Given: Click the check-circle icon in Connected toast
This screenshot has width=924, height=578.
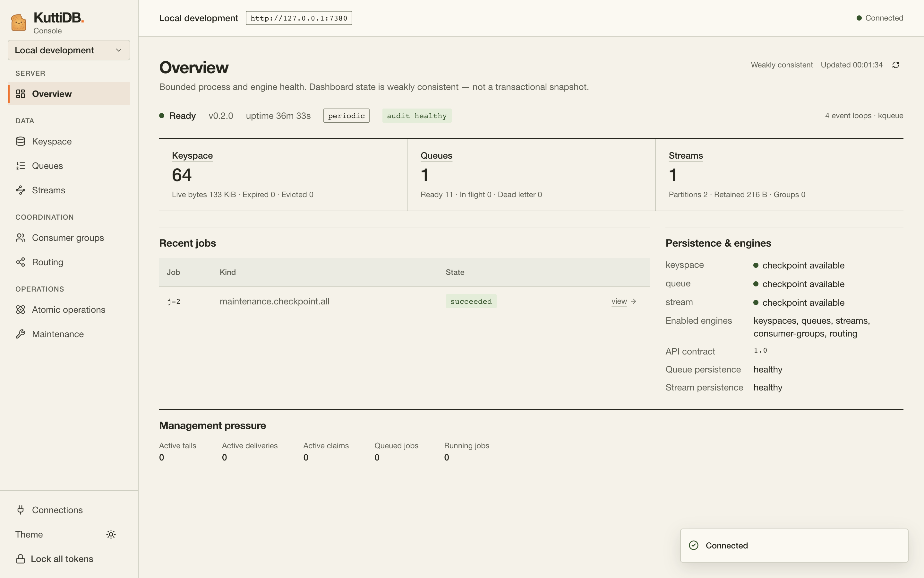Looking at the screenshot, I should point(694,546).
